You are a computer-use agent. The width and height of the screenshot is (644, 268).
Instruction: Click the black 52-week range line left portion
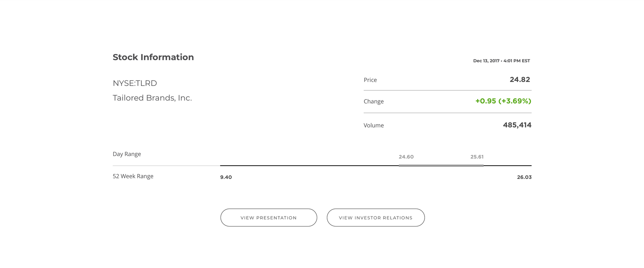coord(308,166)
